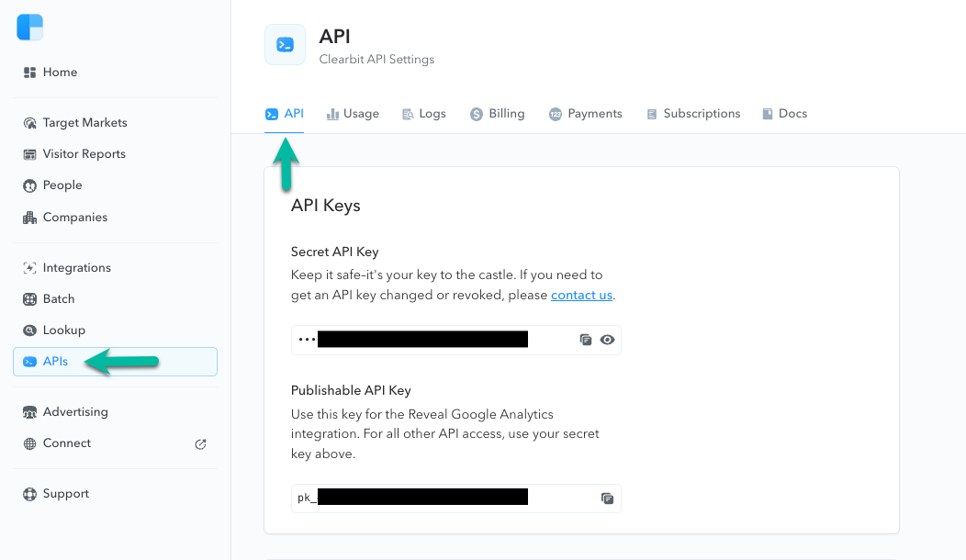The height and width of the screenshot is (560, 966).
Task: Click the Connect globe icon
Action: [x=29, y=443]
